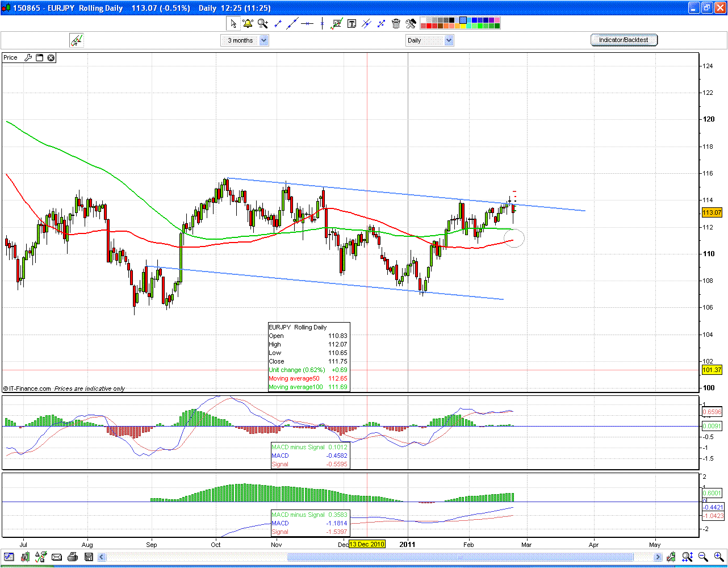Open the 3 months period dropdown
728x568 pixels.
[245, 40]
